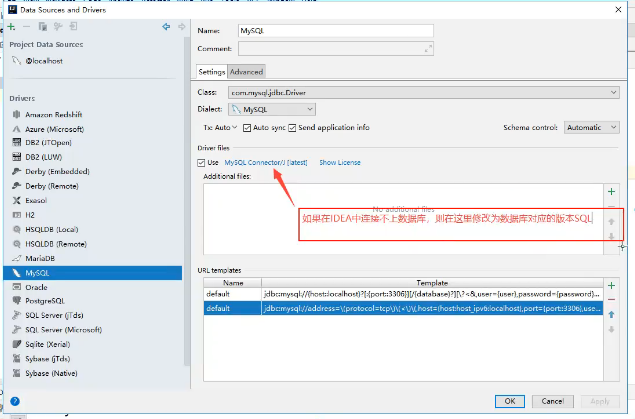Select the Exasol driver

(36, 200)
